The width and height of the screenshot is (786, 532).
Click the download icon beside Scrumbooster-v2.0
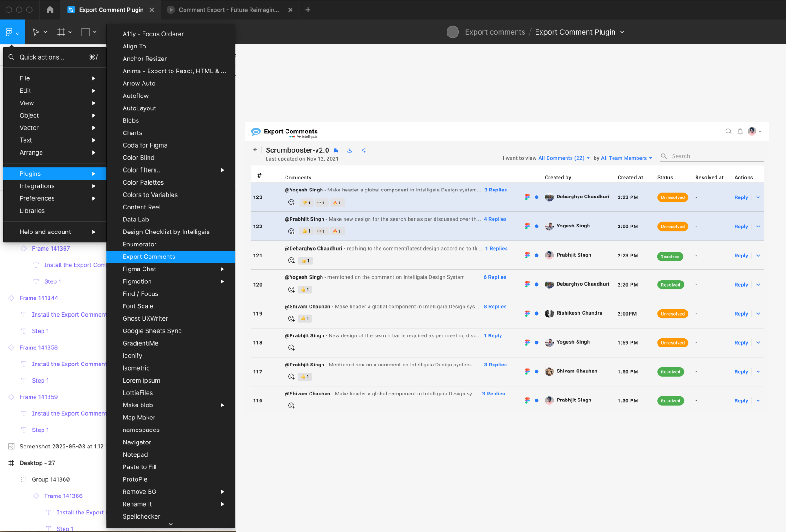(350, 150)
